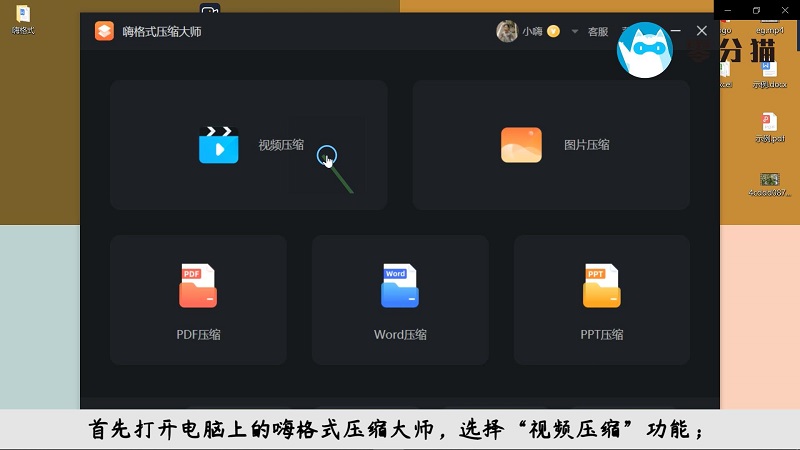
Task: Click the orange app logo in title bar
Action: [x=104, y=31]
